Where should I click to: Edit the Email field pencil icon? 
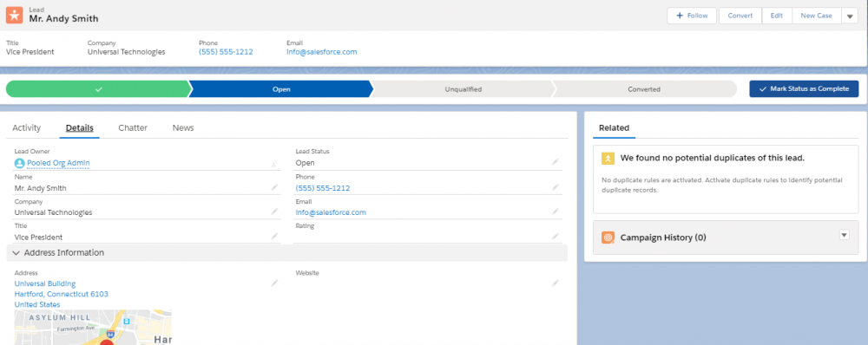pos(556,212)
